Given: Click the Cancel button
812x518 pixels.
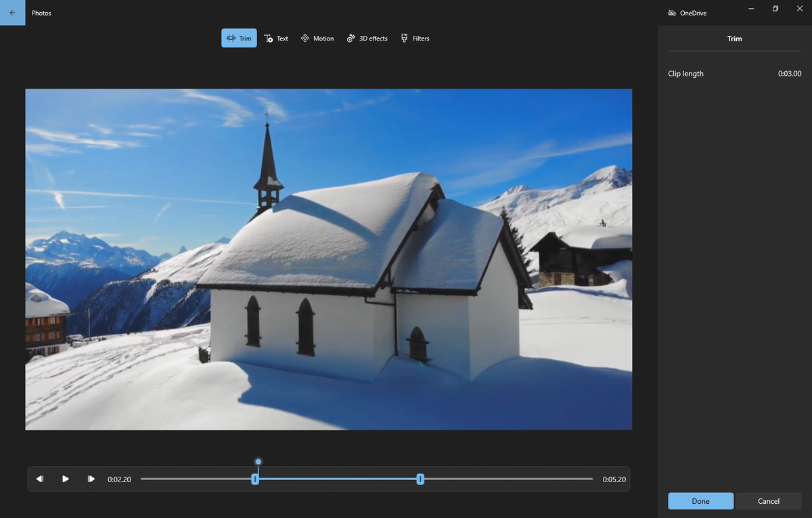Looking at the screenshot, I should pos(768,501).
